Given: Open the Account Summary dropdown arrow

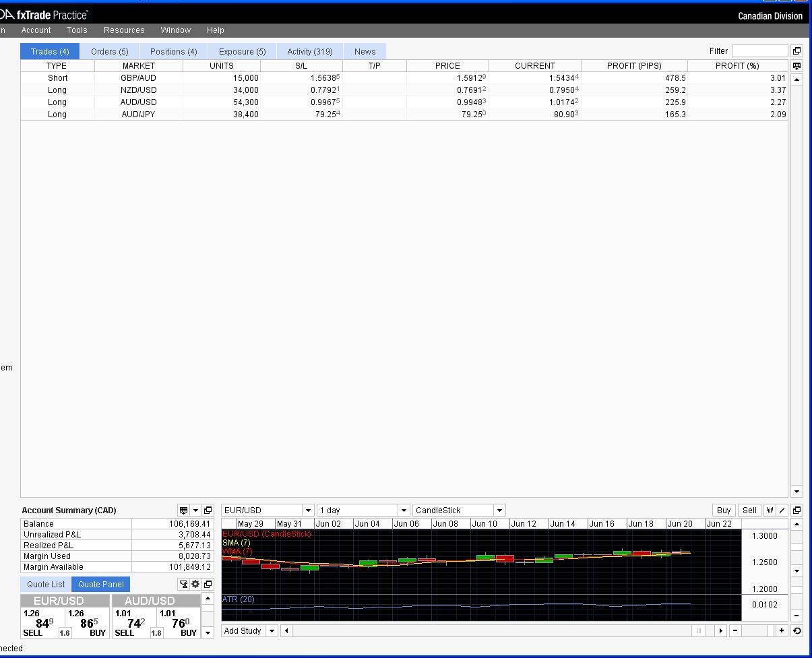Looking at the screenshot, I should (195, 511).
